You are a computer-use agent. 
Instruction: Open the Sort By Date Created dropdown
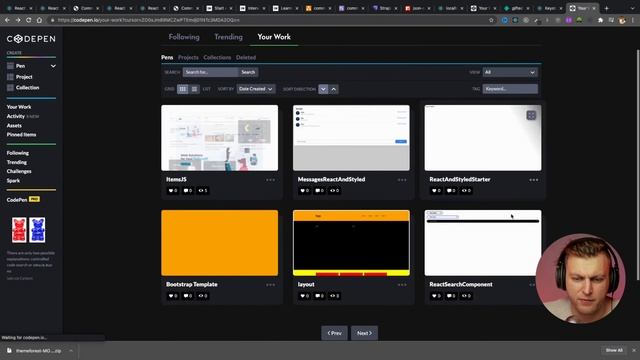(x=256, y=89)
